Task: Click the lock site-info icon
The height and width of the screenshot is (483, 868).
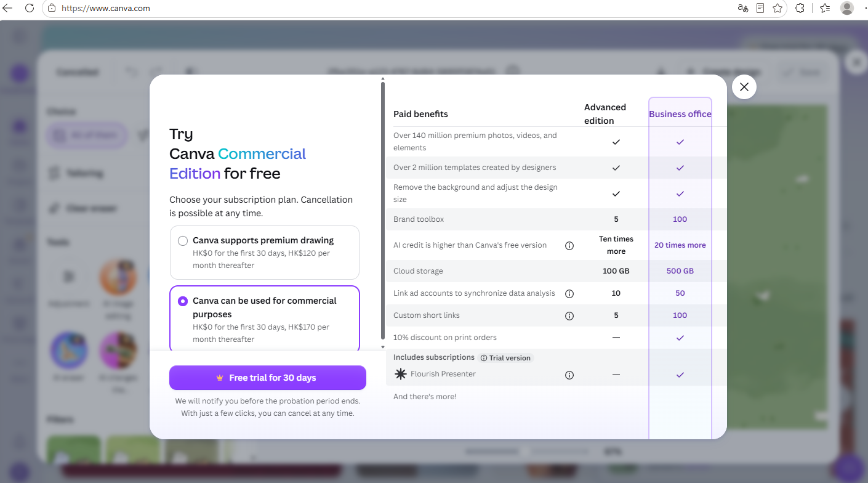Action: (x=52, y=8)
